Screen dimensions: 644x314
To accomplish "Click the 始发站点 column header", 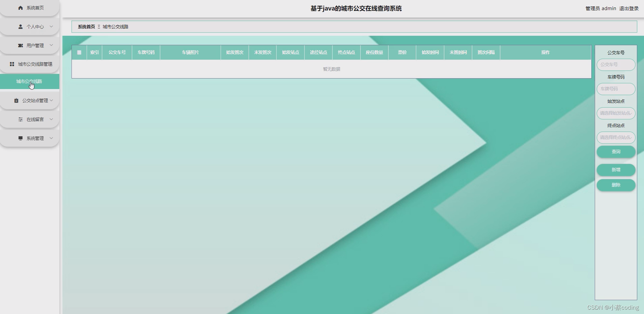I will click(x=290, y=53).
